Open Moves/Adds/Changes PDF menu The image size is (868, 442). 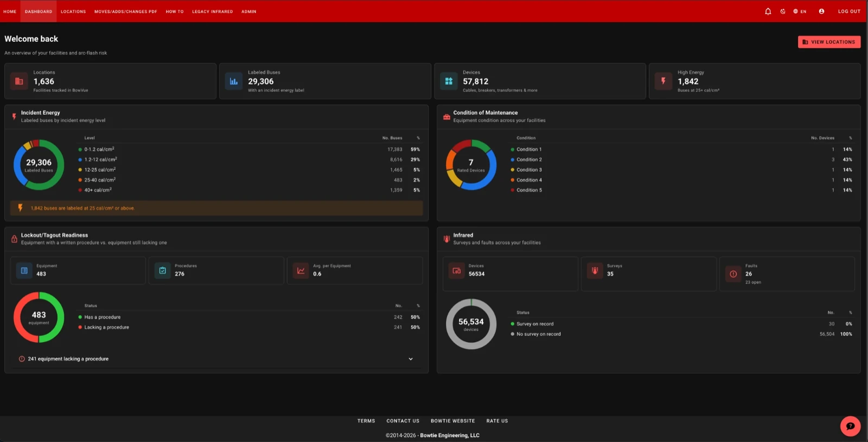(126, 11)
